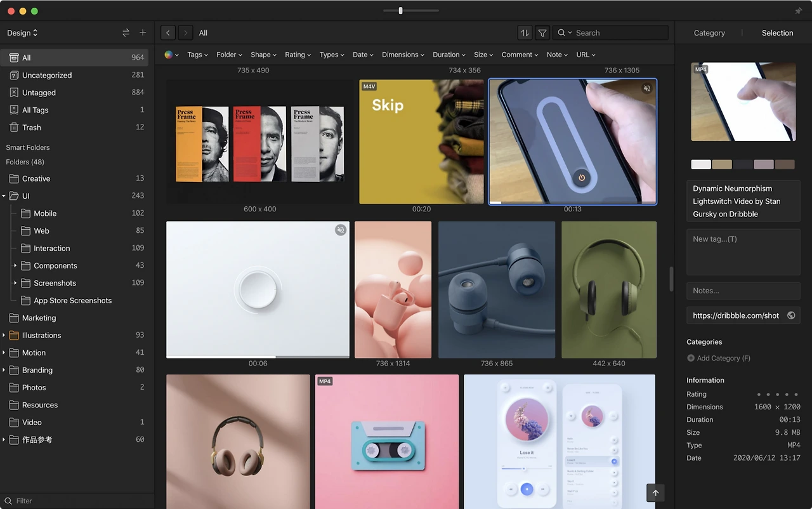Select the App Store Screenshots folder
Image resolution: width=812 pixels, height=509 pixels.
click(x=75, y=301)
